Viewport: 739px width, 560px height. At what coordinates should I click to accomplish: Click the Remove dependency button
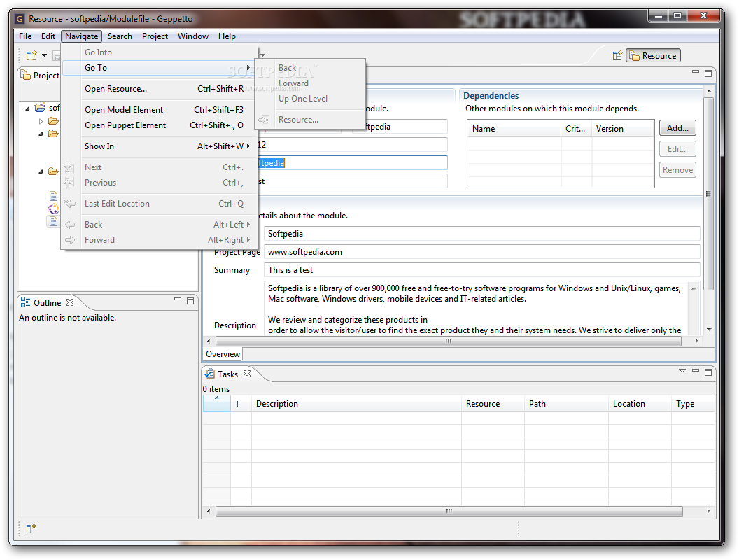point(677,170)
